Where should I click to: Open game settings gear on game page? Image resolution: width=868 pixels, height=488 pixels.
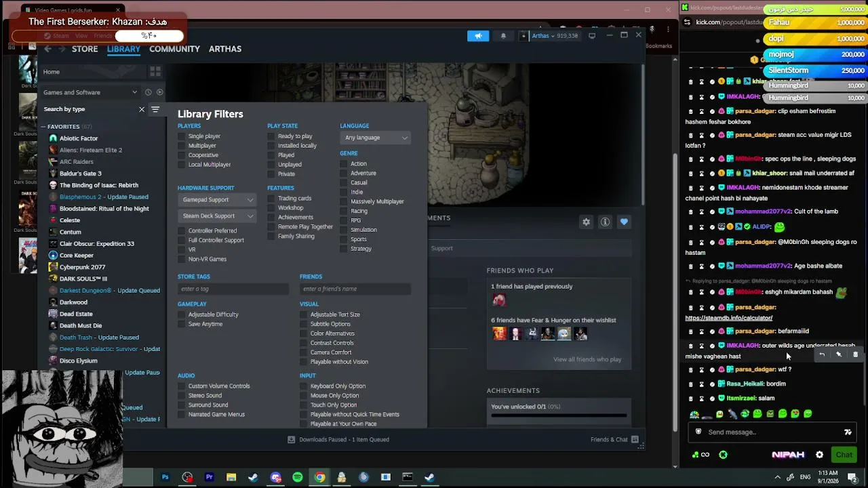[587, 222]
